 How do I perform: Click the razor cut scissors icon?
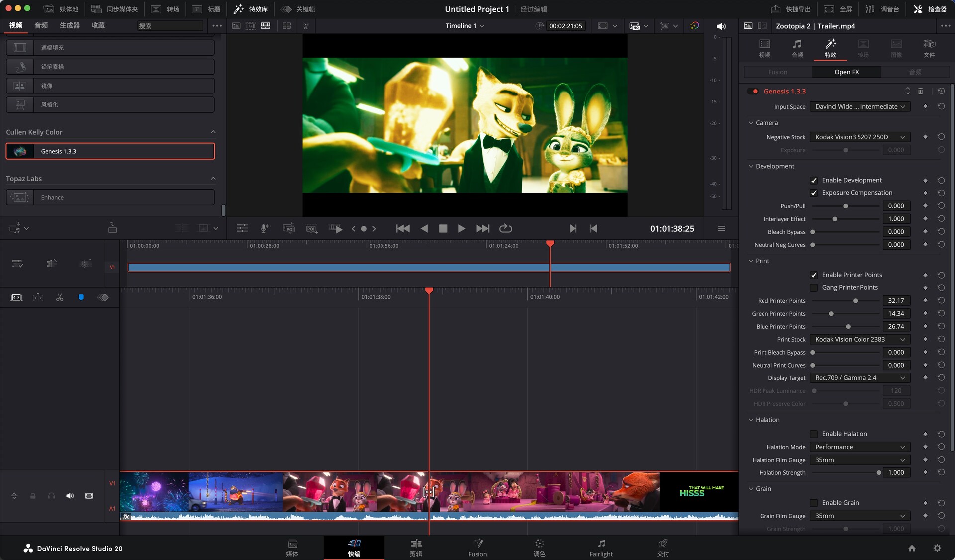(60, 297)
